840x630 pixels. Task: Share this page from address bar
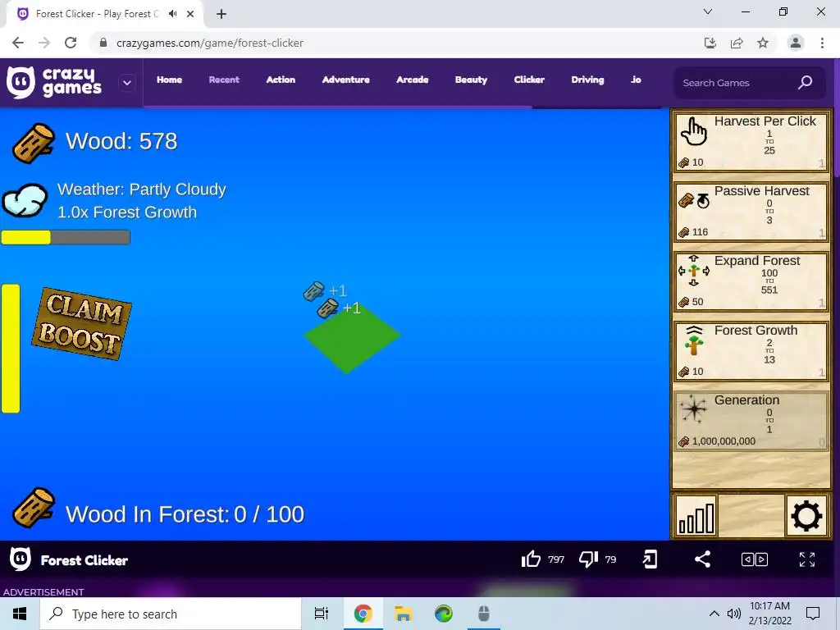[737, 43]
